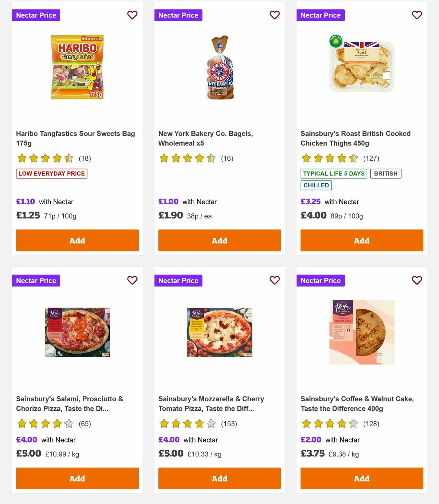Click the heart icon on Roast Chicken Thighs
439x504 pixels.
point(417,15)
